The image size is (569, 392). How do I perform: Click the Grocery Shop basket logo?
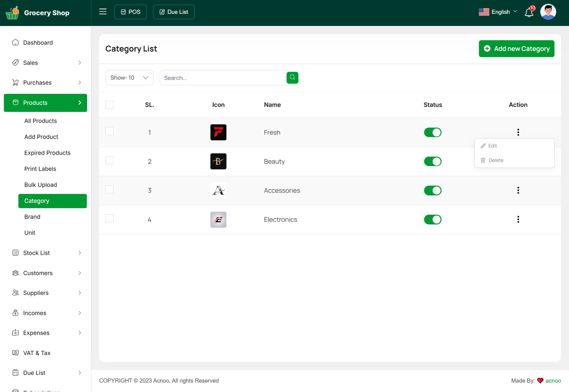point(12,13)
